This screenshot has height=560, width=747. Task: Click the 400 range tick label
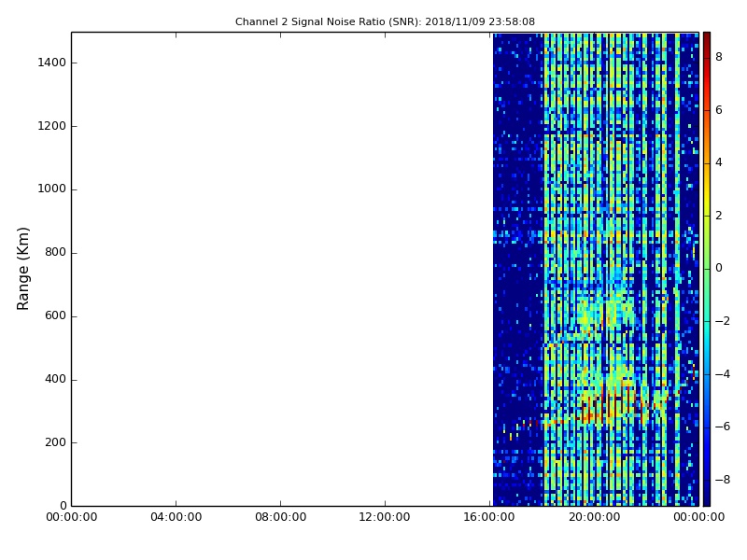click(55, 379)
